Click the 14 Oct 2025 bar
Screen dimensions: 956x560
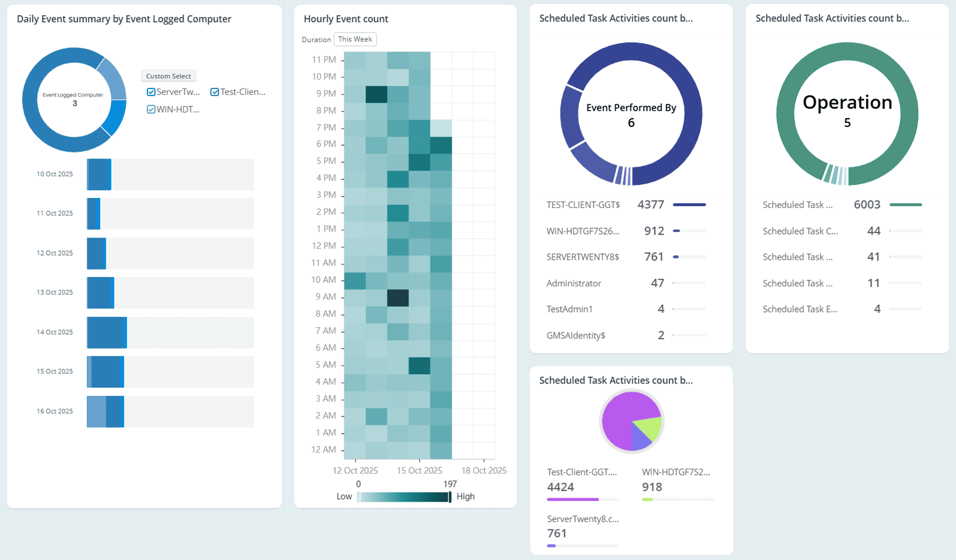(107, 332)
